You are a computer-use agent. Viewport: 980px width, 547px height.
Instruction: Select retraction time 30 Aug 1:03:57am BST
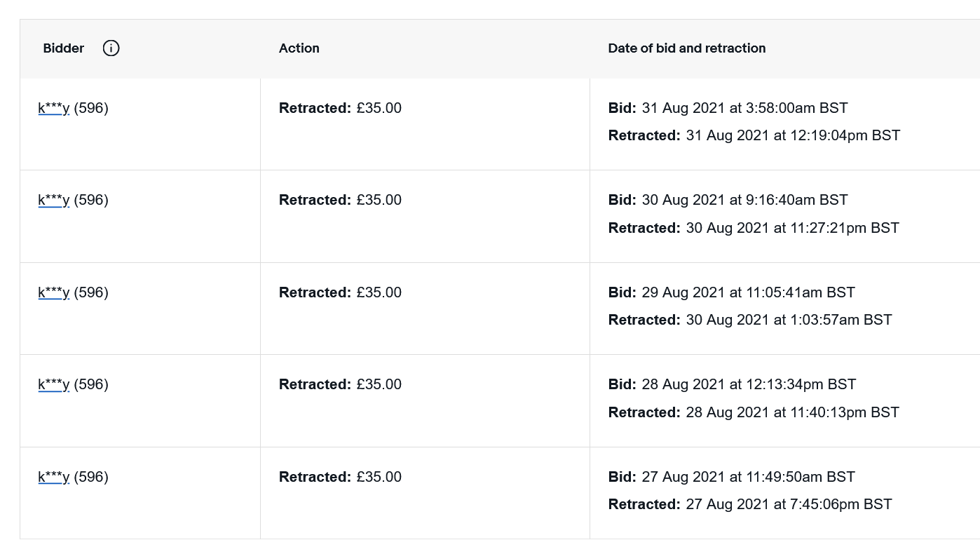pos(789,320)
